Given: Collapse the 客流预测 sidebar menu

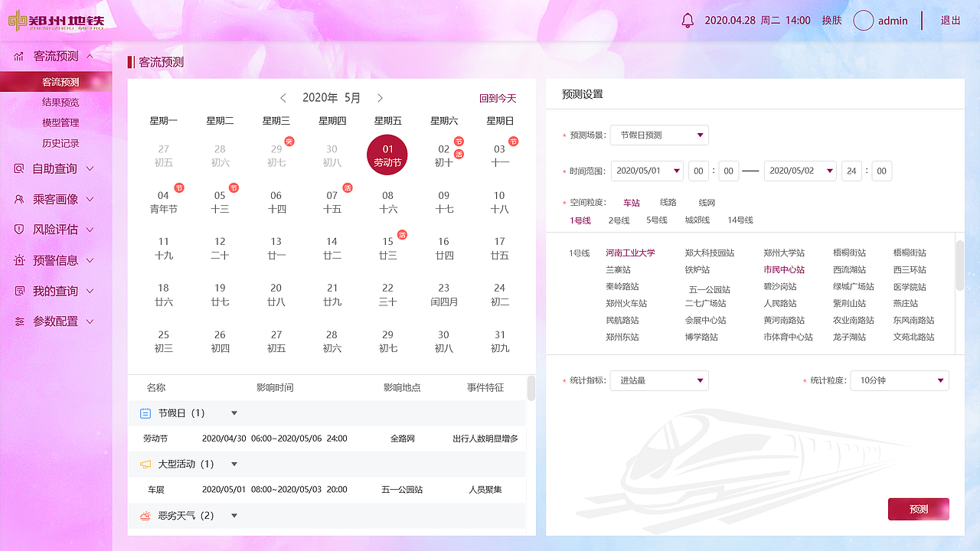Looking at the screenshot, I should pyautogui.click(x=90, y=56).
